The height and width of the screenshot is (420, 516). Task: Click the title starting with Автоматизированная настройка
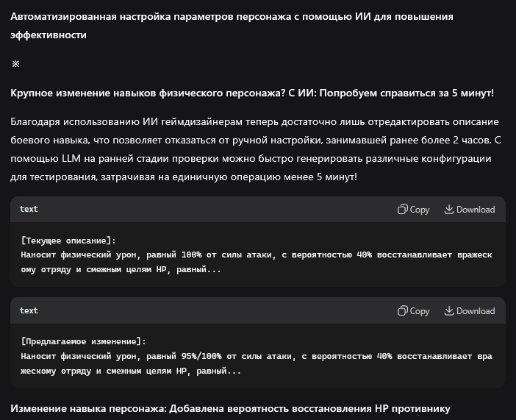232,26
